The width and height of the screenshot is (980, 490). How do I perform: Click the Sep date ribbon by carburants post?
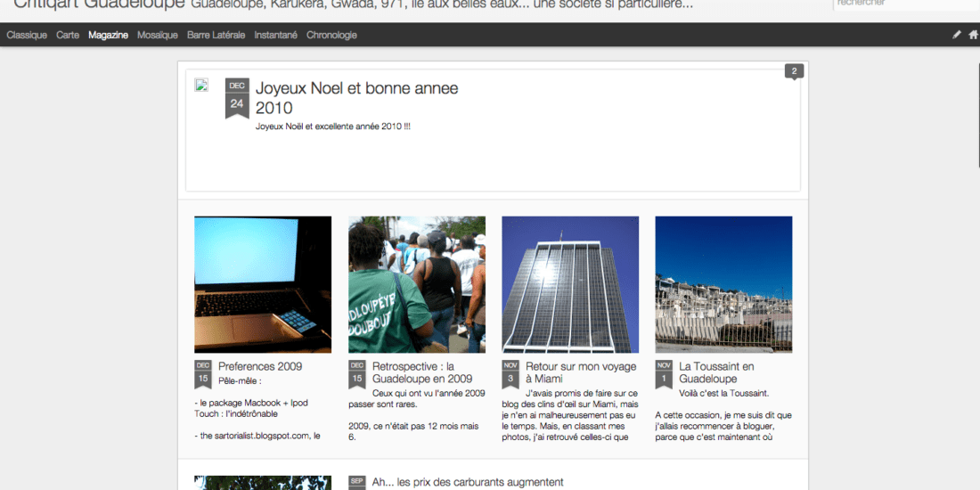tap(356, 482)
